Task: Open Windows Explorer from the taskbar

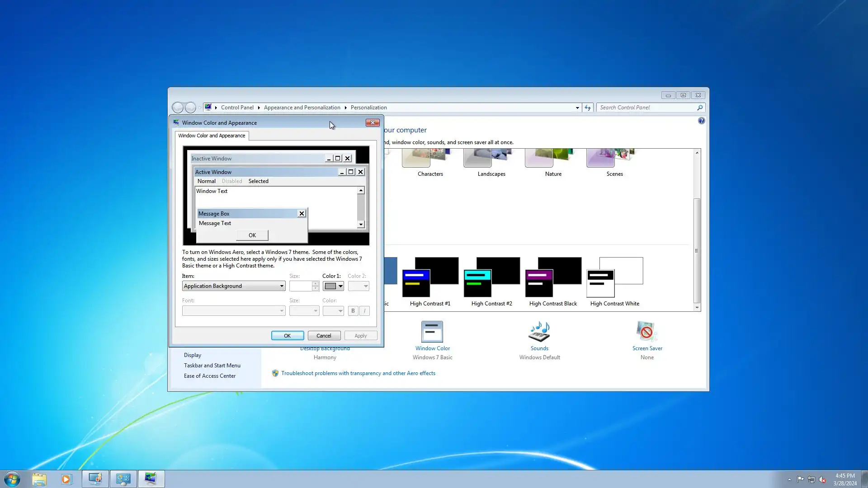Action: pyautogui.click(x=39, y=479)
